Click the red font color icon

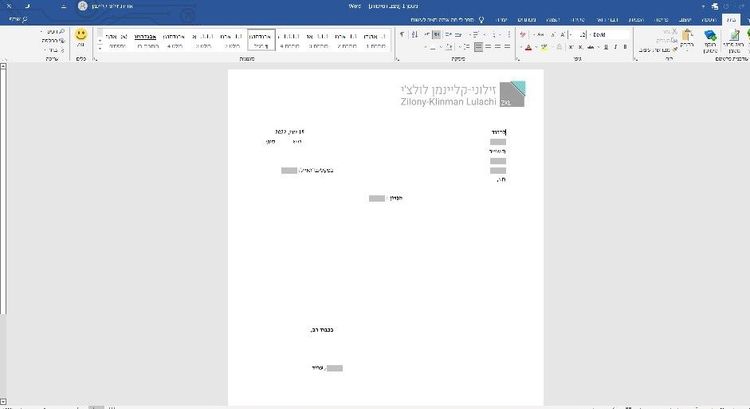pos(528,47)
